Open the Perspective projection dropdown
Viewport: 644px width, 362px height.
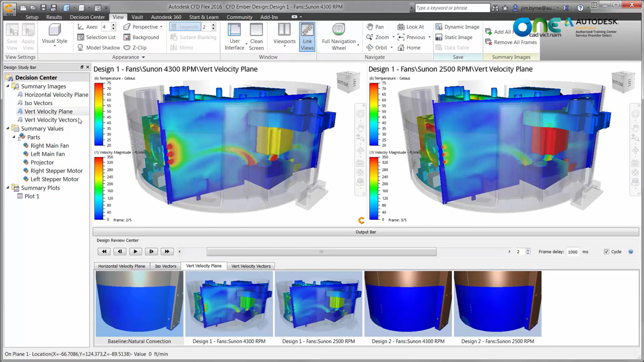143,27
